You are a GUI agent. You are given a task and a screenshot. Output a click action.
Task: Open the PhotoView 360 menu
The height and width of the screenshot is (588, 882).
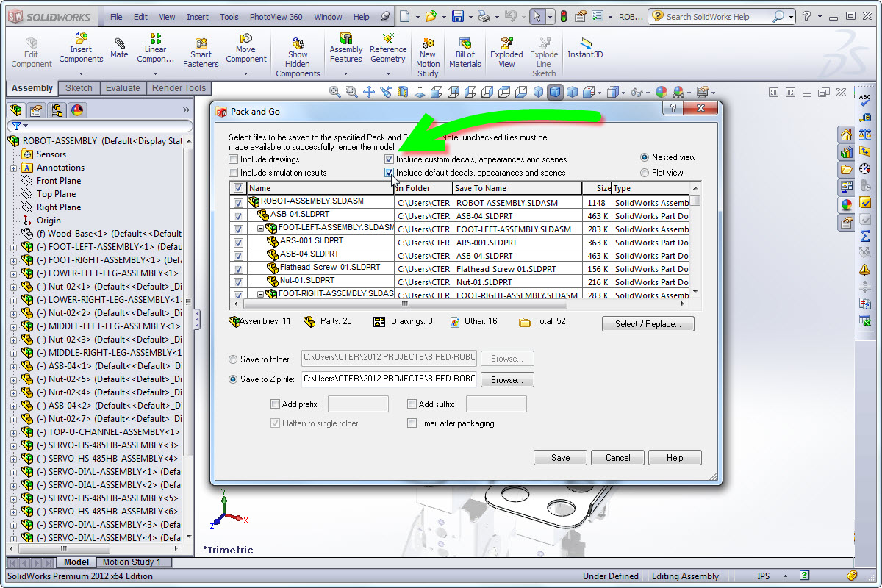click(276, 17)
